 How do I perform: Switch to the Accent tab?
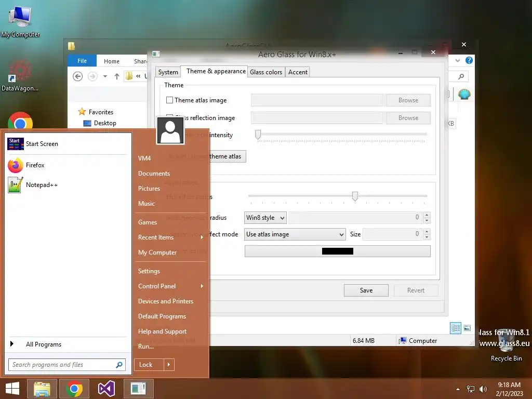pyautogui.click(x=298, y=72)
